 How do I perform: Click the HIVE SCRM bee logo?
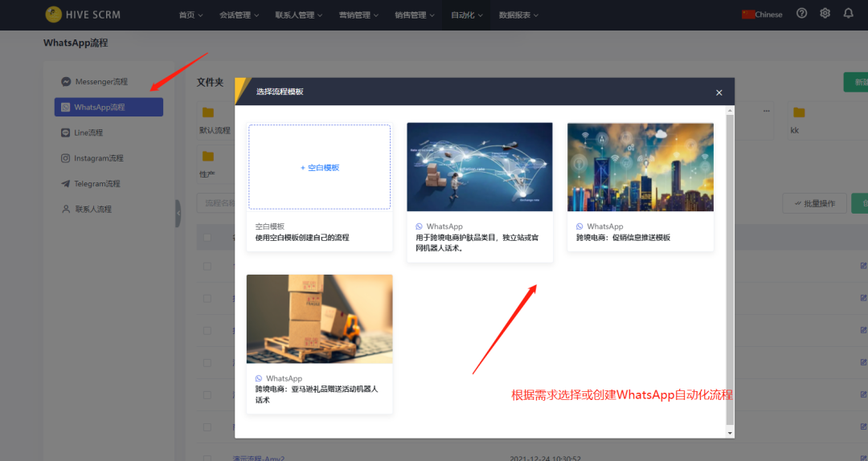[x=54, y=14]
